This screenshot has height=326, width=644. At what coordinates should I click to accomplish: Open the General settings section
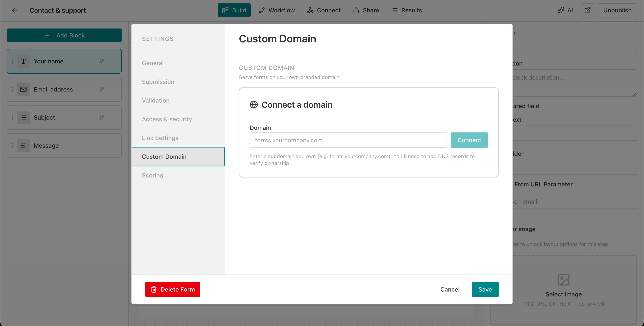point(153,63)
